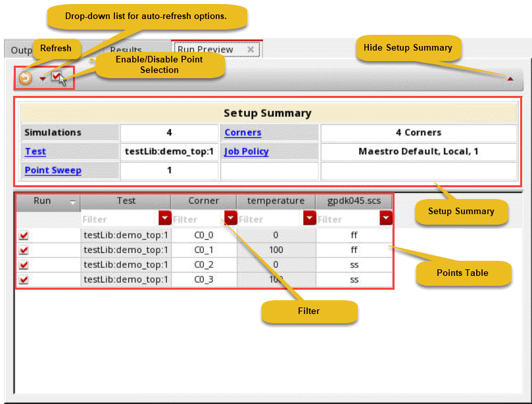The image size is (532, 404).
Task: Close the Run Preview tab
Action: (x=251, y=49)
